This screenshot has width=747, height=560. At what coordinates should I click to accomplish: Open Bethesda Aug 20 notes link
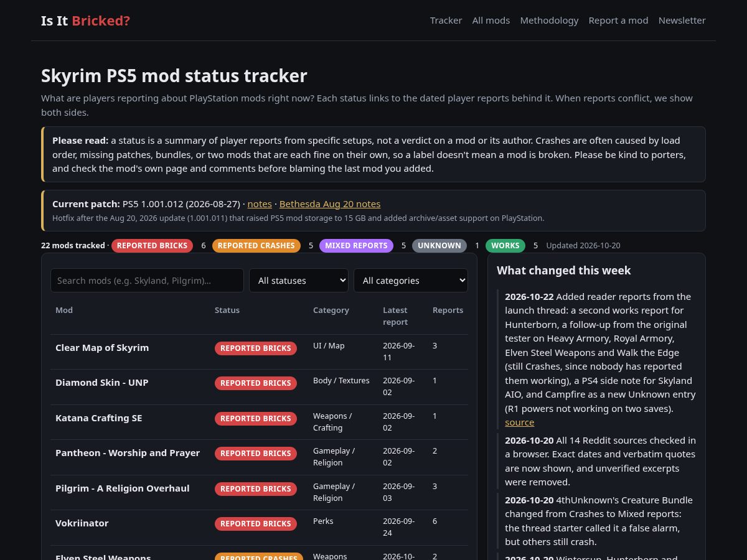click(330, 204)
